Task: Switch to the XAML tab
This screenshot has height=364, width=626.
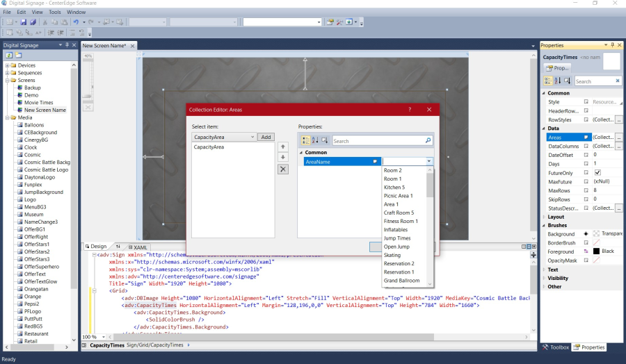Action: coord(140,247)
